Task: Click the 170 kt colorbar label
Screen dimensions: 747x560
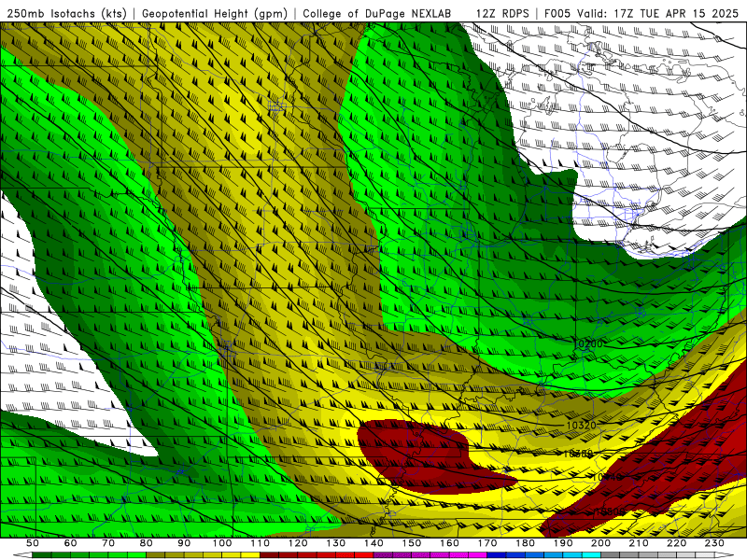Action: coord(487,543)
